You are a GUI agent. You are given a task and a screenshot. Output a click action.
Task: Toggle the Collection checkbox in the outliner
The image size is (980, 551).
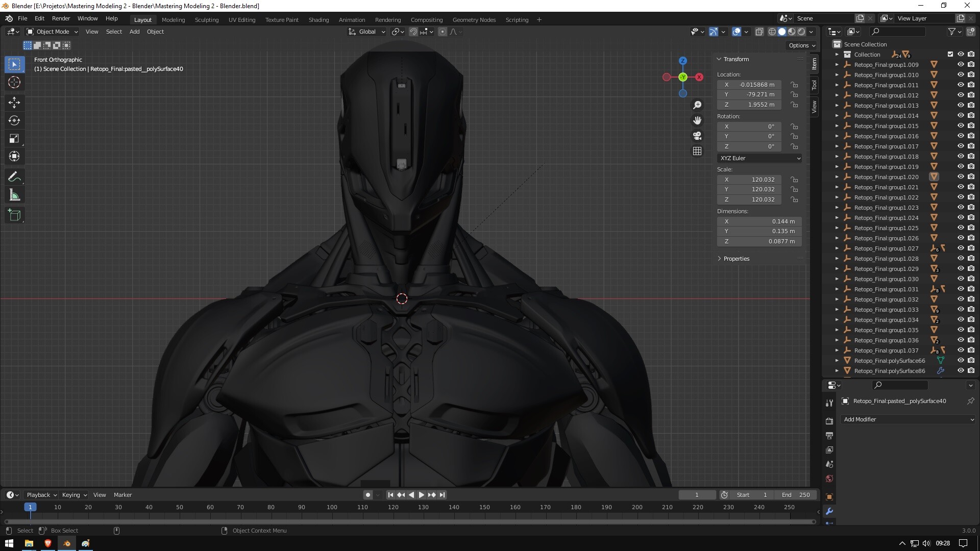pyautogui.click(x=950, y=54)
